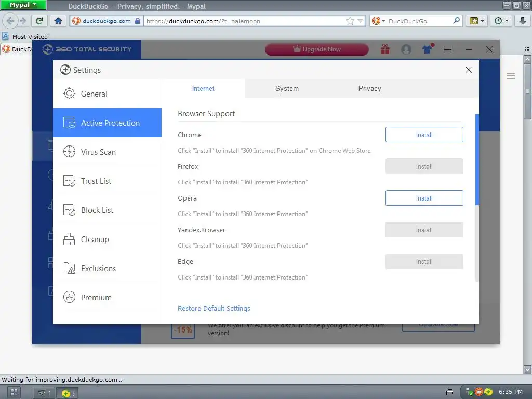Click the network tray icon
The width and height of the screenshot is (532, 399).
470,392
